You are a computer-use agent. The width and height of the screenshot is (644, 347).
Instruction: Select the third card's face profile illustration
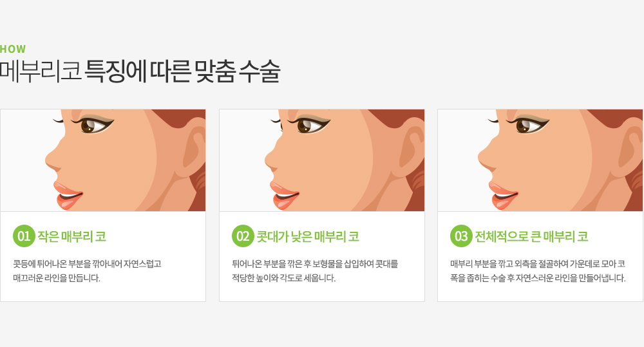coord(540,160)
